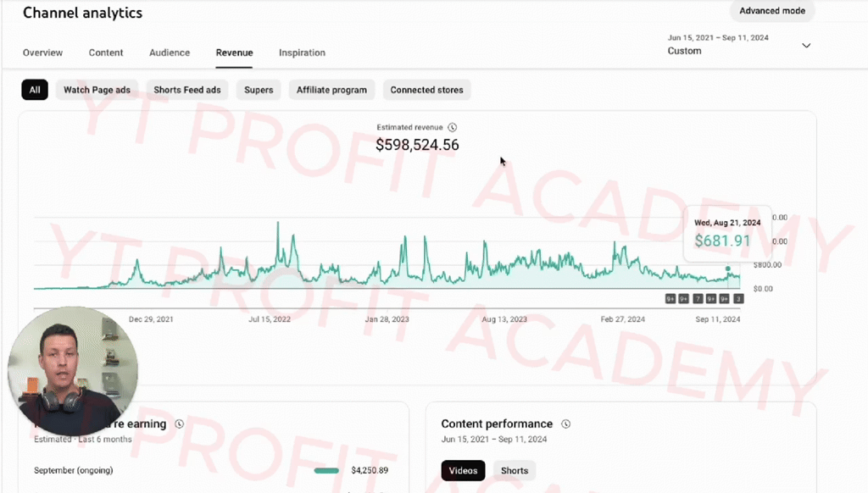Open the Overview tab
The width and height of the screenshot is (868, 493).
coord(42,53)
